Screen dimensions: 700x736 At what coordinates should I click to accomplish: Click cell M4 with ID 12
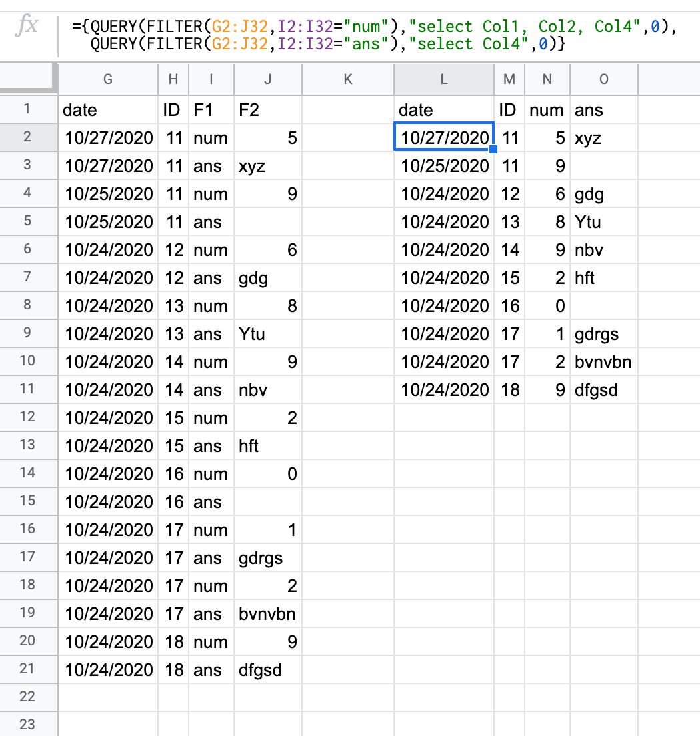coord(509,193)
